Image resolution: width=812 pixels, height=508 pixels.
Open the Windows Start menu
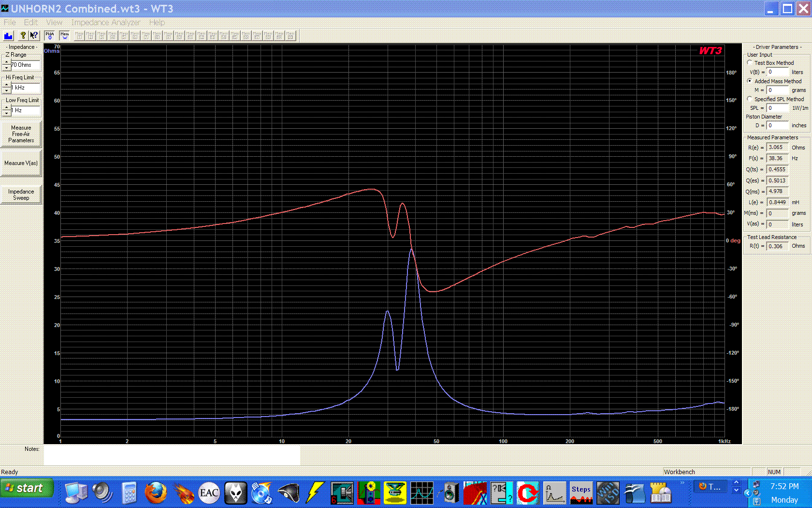point(27,488)
